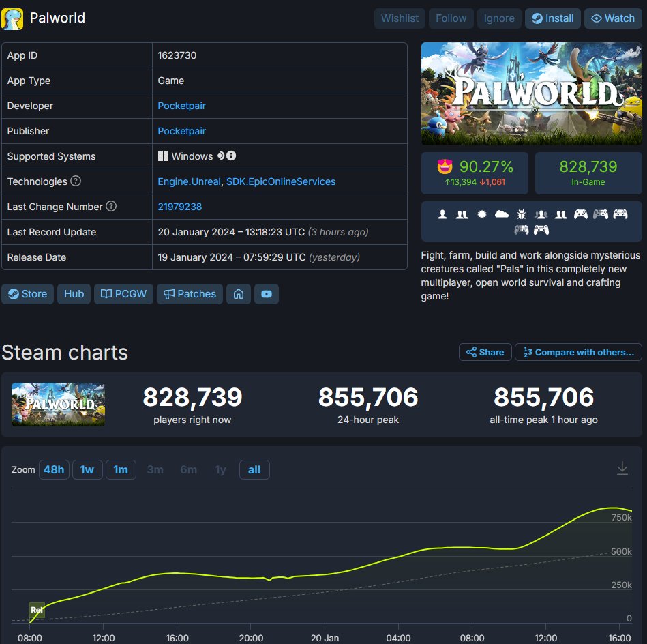Viewport: 647px width, 644px height.
Task: Click the Steam Deck icon beside Windows
Action: (221, 156)
